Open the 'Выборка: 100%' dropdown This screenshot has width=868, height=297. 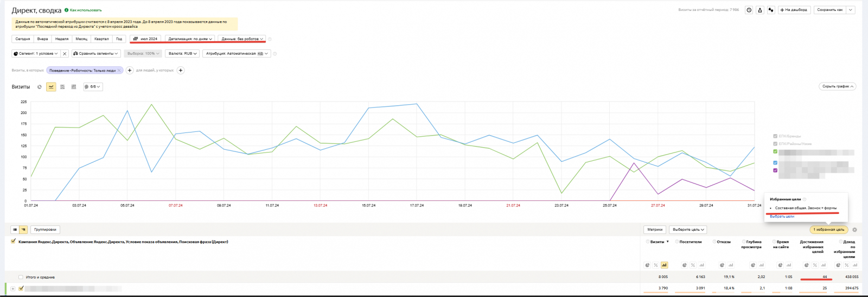(143, 54)
